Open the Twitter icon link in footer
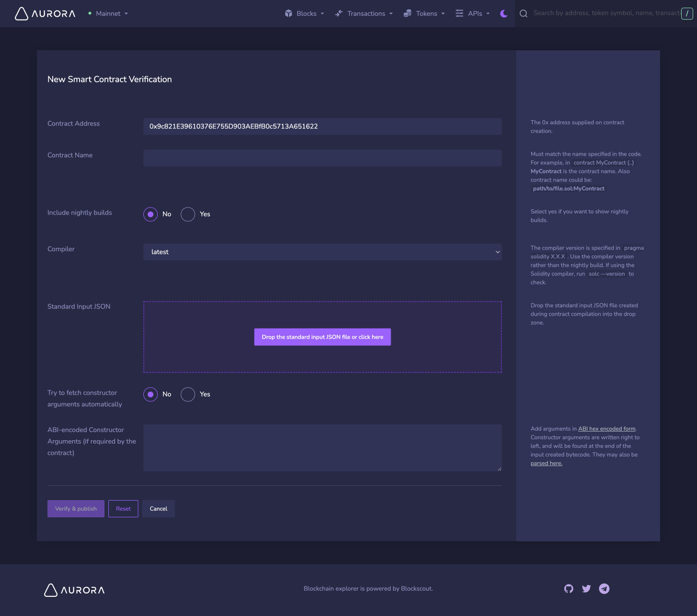697x616 pixels. click(x=586, y=589)
